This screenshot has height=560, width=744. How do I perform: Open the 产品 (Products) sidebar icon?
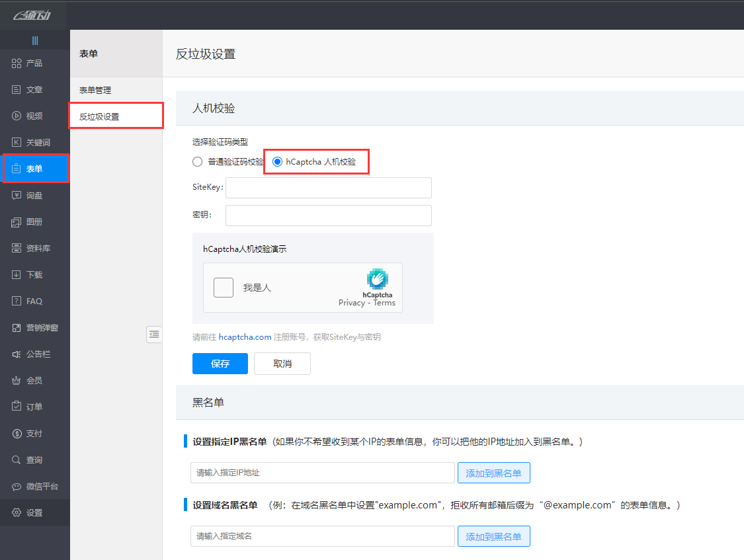coord(17,63)
